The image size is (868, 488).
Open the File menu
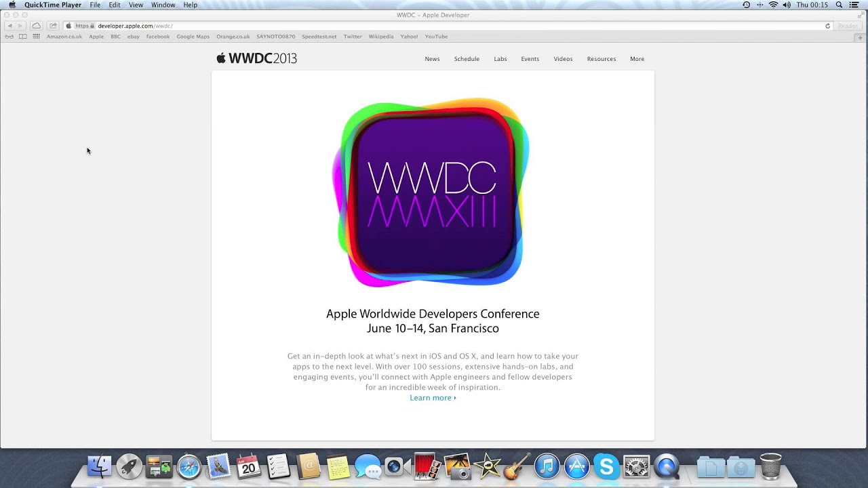coord(95,5)
